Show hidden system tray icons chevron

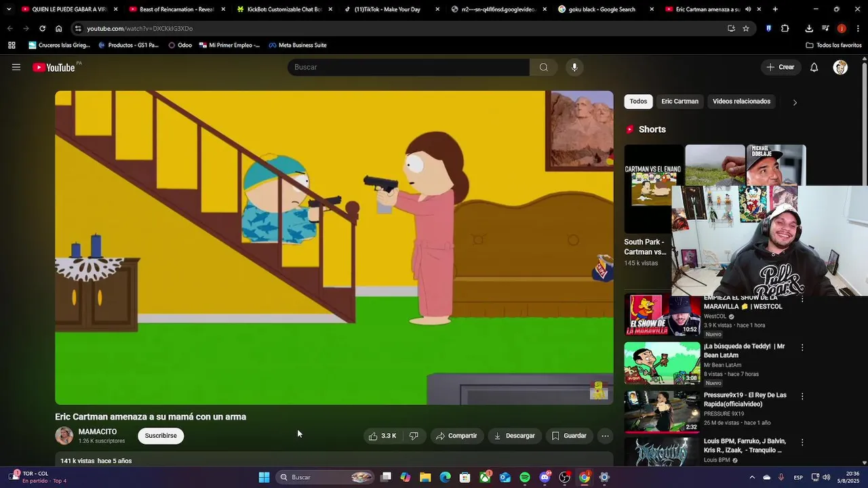pos(752,477)
